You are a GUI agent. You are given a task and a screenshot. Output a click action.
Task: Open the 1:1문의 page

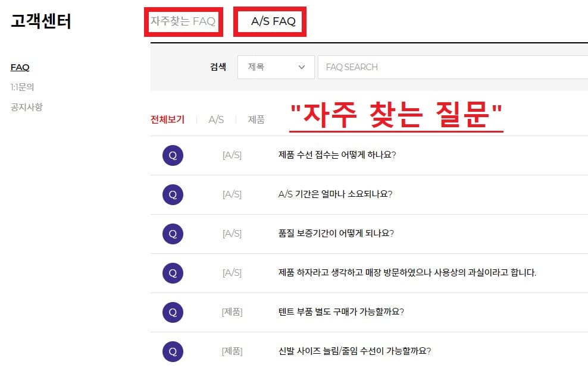[x=23, y=86]
